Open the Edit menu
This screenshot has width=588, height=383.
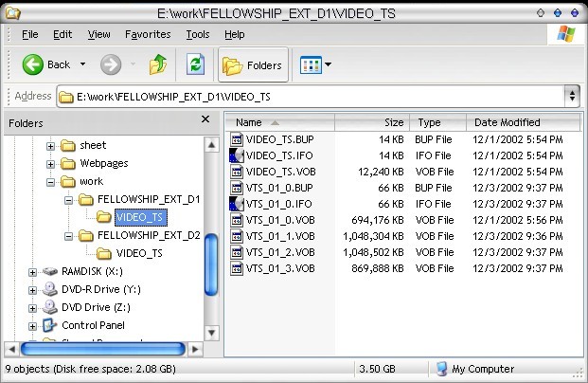coord(62,34)
